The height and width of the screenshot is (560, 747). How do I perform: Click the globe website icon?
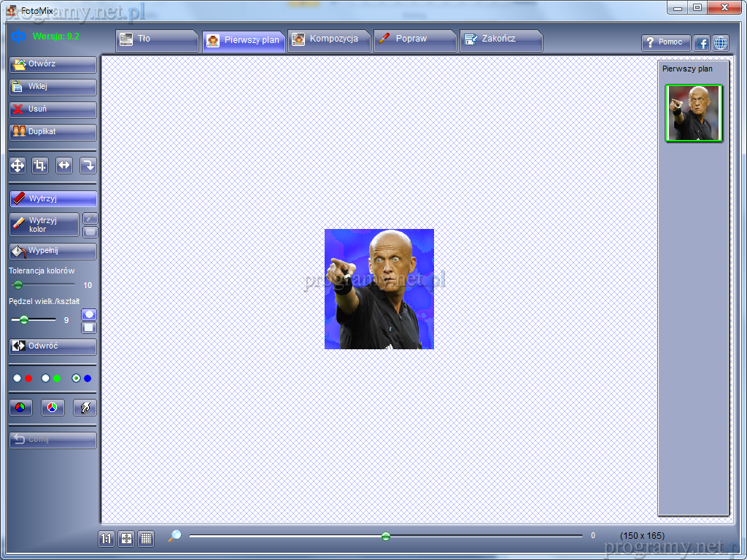[x=721, y=43]
